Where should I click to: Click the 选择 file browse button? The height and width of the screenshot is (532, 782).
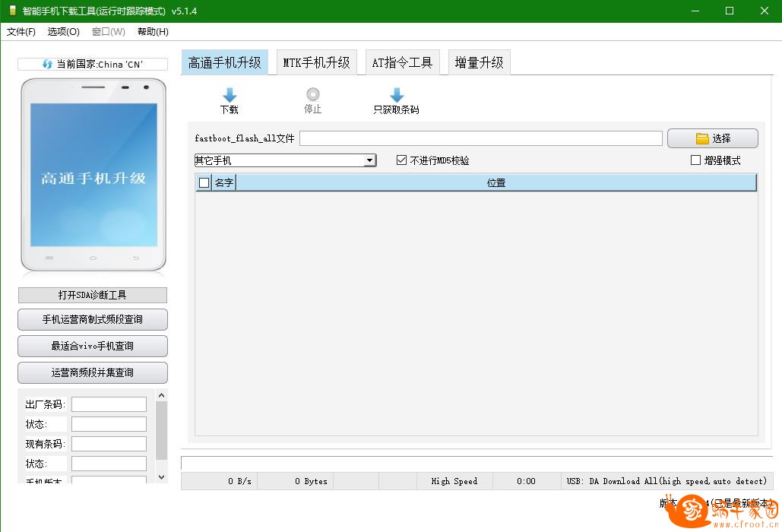pyautogui.click(x=712, y=138)
